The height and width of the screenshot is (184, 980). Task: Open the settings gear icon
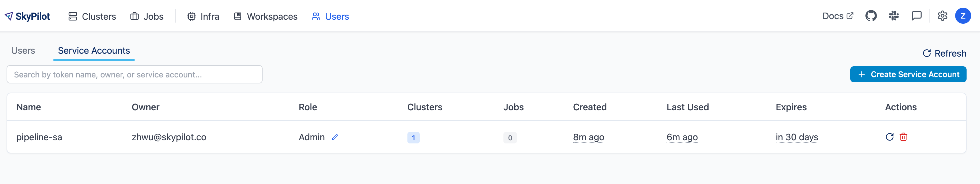coord(942,16)
